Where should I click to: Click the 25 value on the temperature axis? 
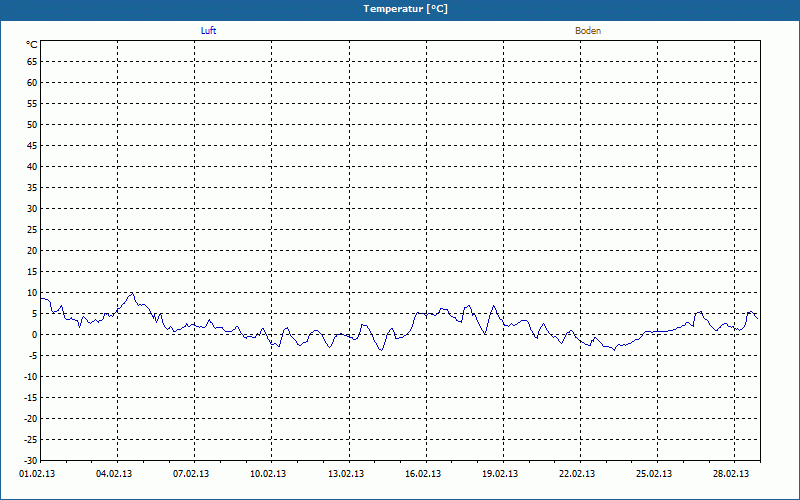32,230
